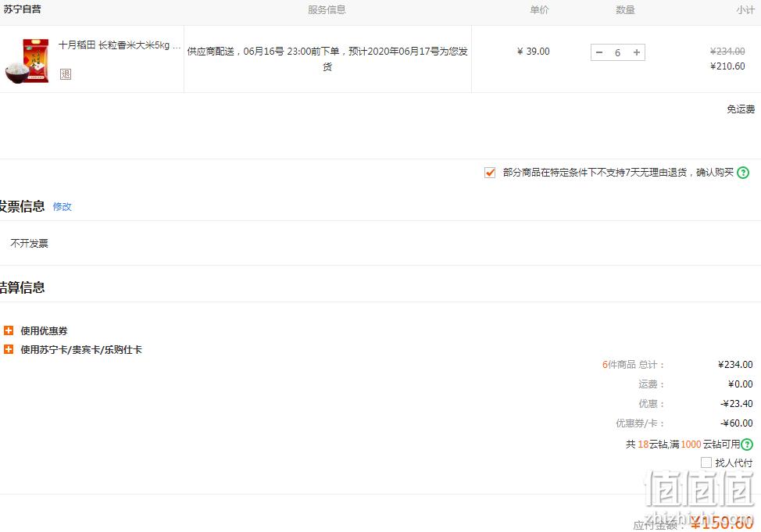The image size is (761, 532).
Task: Click the 苏宁自营 seller label
Action: [23, 9]
